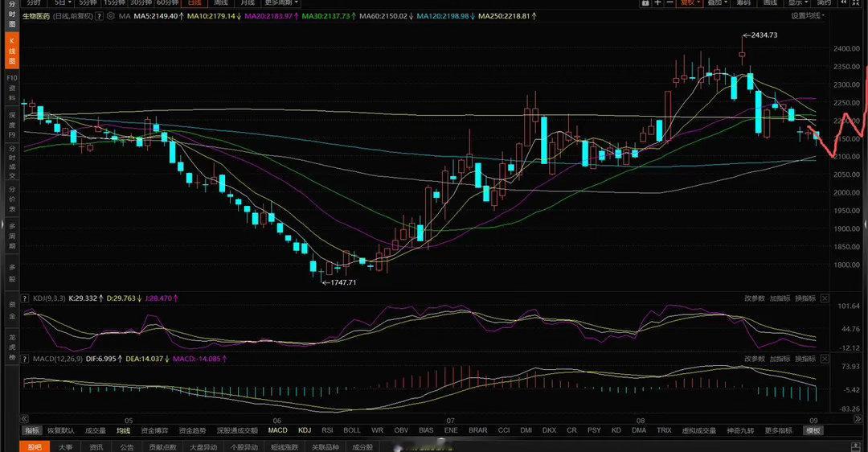
Task: Open 龙虎榜 in the left sidebar
Action: (x=11, y=347)
